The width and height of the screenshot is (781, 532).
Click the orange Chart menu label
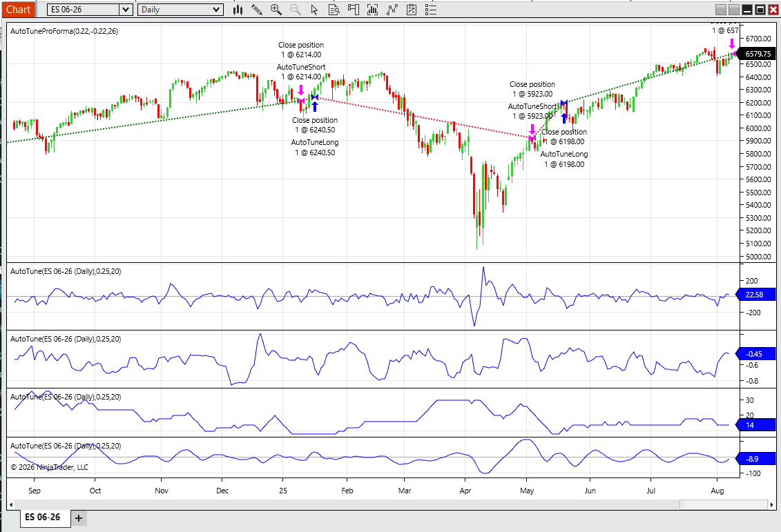point(18,10)
